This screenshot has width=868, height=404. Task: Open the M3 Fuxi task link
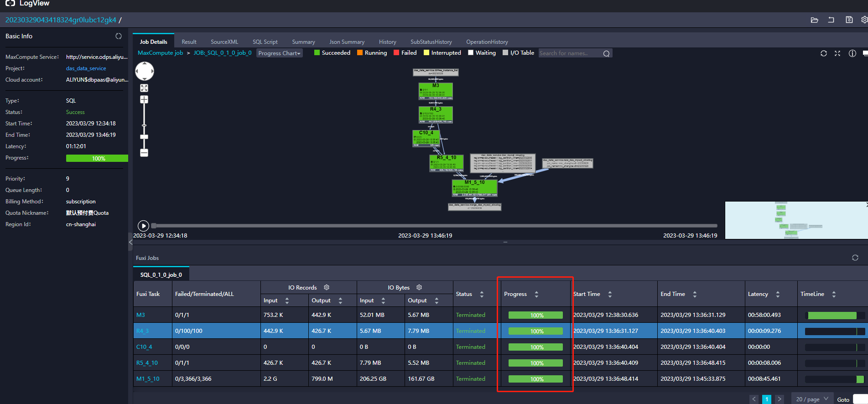click(140, 315)
